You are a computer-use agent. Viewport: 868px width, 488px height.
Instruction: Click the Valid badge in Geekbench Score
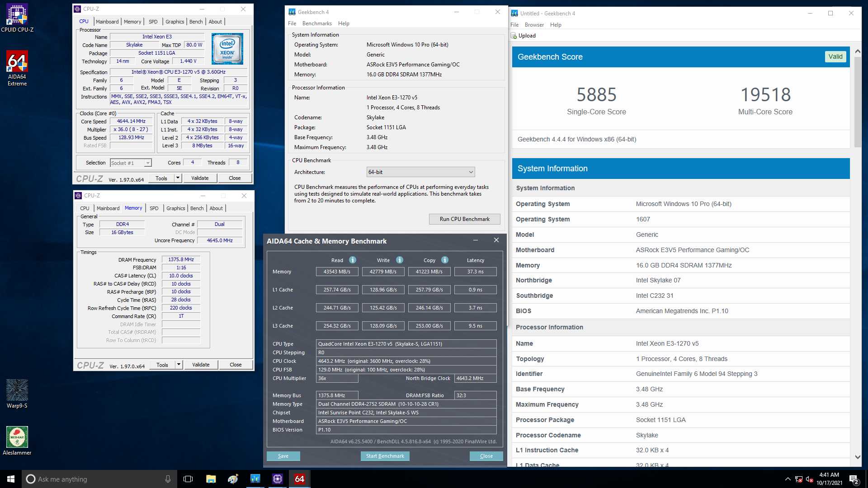835,56
